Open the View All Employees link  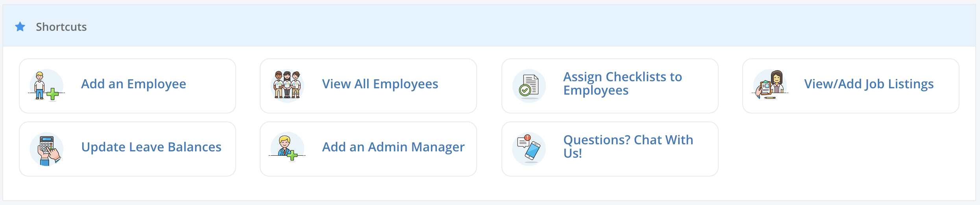380,84
